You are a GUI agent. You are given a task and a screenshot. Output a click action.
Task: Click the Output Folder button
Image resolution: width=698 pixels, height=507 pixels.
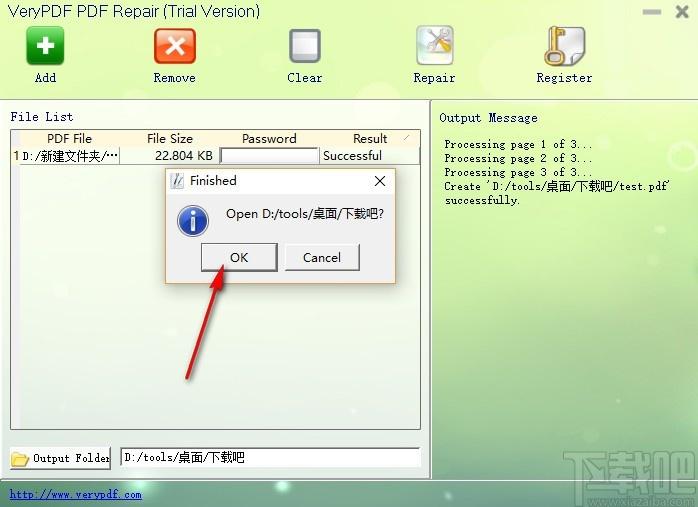[x=60, y=458]
